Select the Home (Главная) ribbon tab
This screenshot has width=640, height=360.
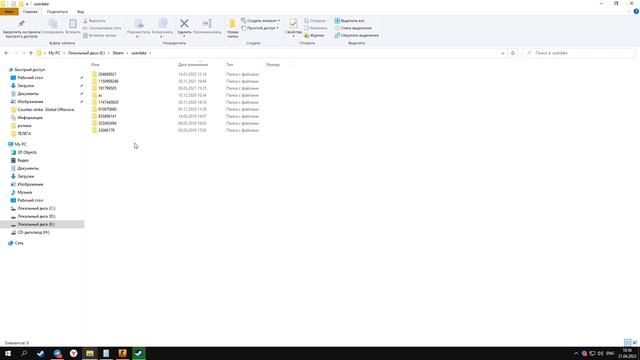pos(30,12)
